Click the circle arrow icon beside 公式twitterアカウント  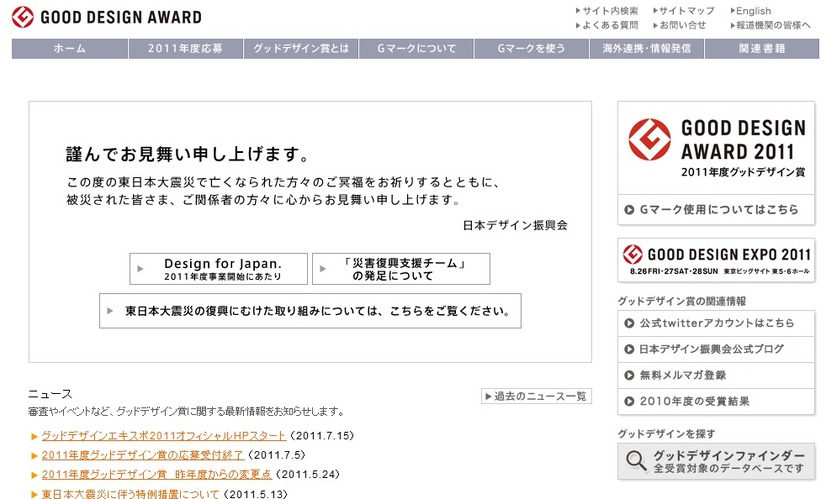629,323
